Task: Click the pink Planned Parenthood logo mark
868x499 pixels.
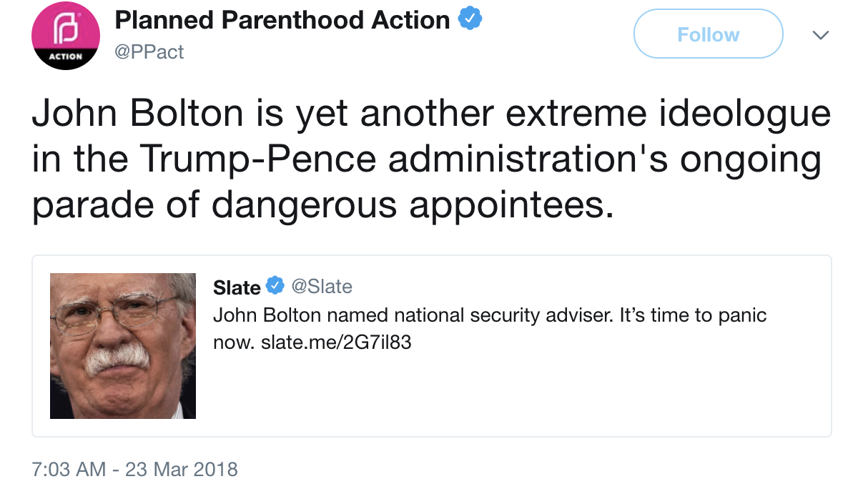Action: coord(66,30)
